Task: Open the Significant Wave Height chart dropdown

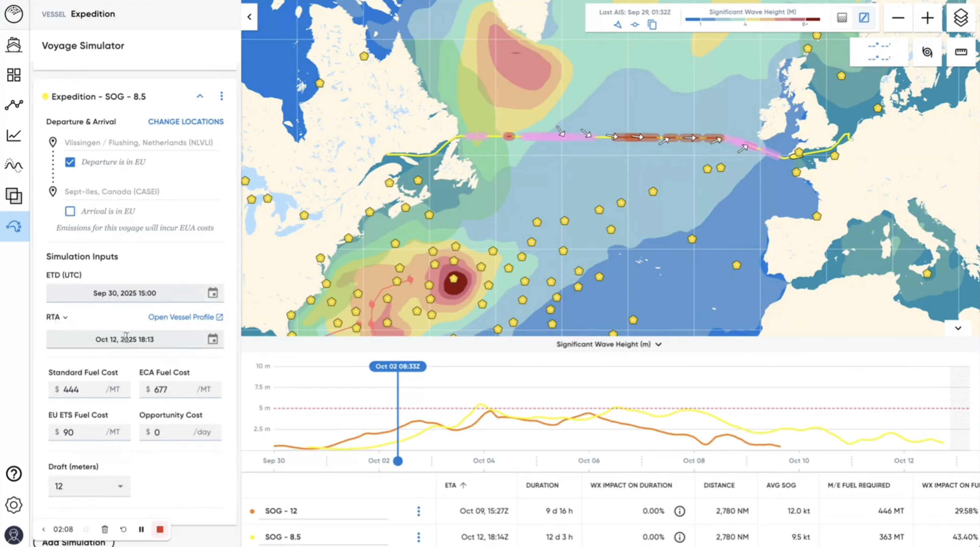Action: pos(609,344)
